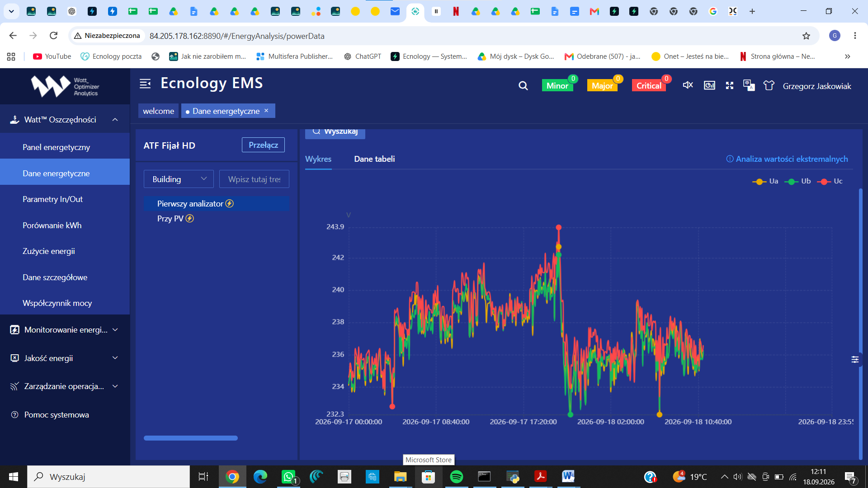Bookmark page with star icon
This screenshot has height=488, width=868.
coord(806,36)
